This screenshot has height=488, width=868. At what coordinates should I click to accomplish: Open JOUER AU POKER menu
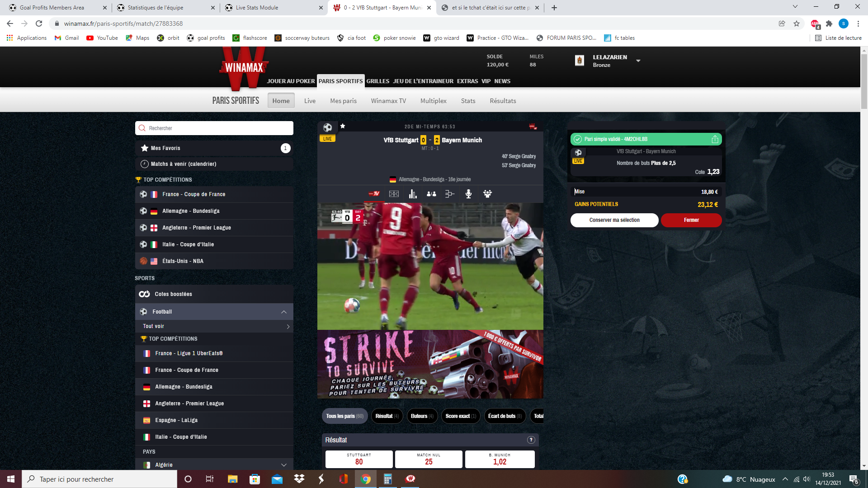click(x=291, y=81)
